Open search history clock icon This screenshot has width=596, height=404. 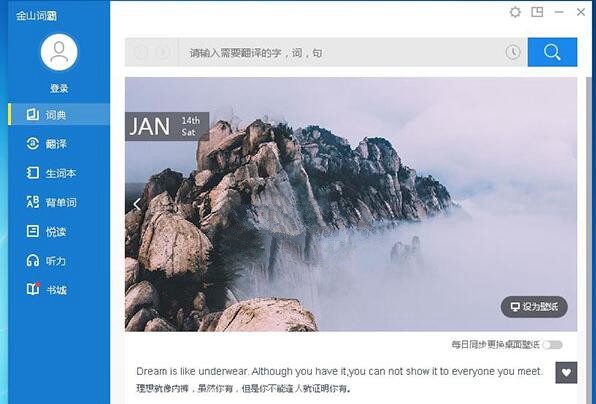pos(513,52)
